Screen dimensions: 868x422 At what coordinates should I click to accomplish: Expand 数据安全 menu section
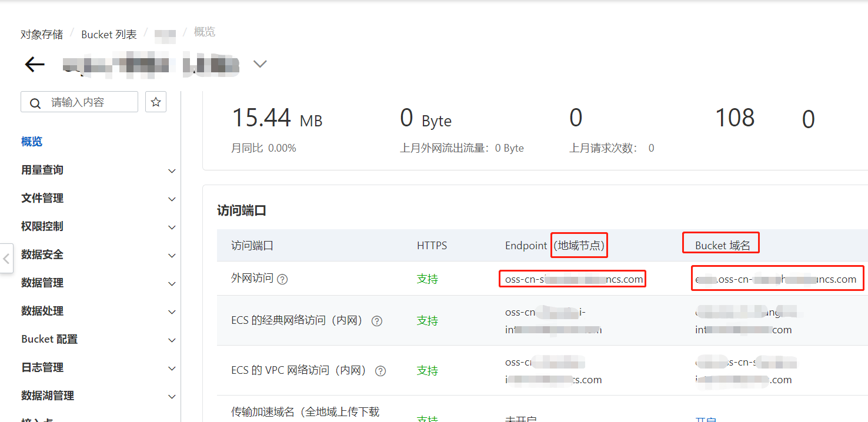click(x=99, y=255)
